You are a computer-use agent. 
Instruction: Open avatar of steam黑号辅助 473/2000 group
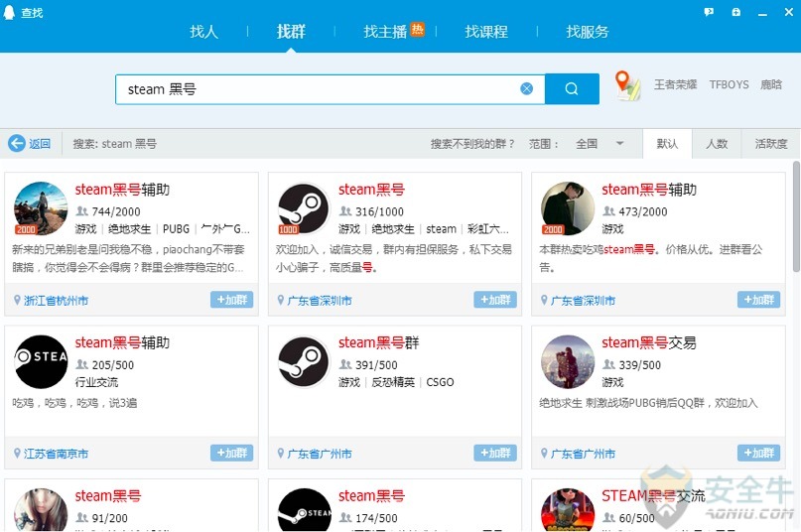coord(568,208)
